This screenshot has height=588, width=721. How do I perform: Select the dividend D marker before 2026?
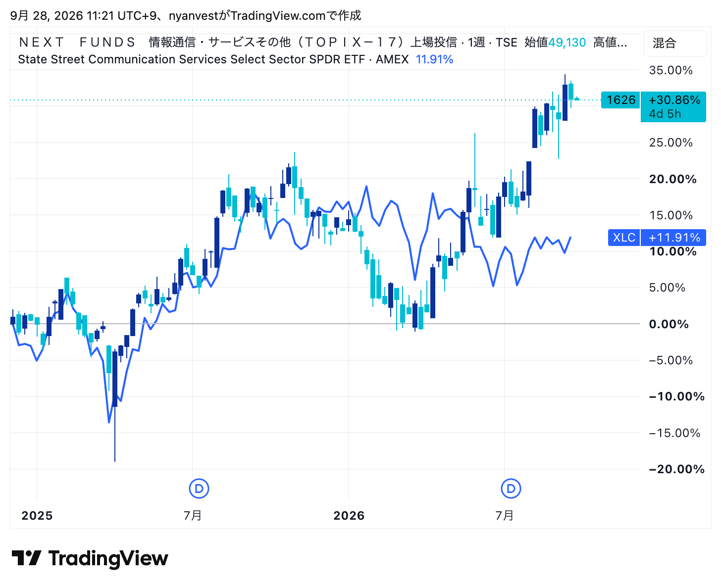tap(199, 489)
